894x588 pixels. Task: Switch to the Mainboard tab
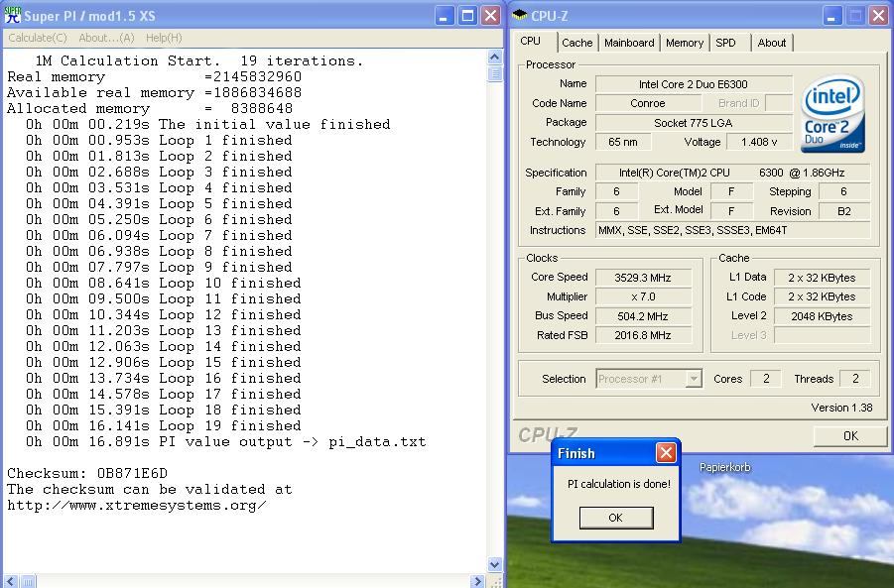coord(629,43)
